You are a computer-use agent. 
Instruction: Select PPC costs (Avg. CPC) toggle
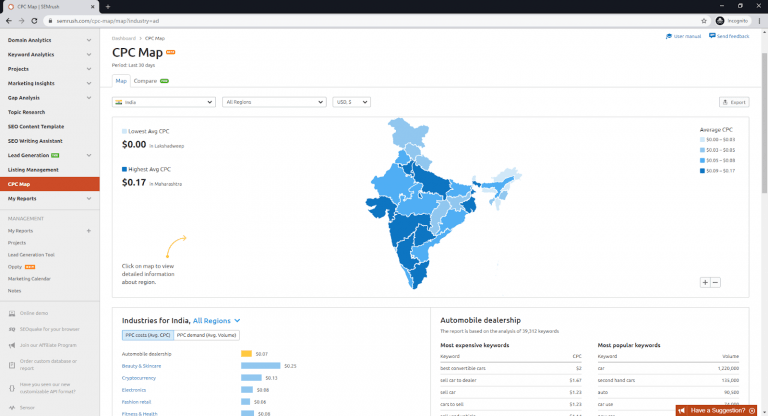(x=147, y=335)
